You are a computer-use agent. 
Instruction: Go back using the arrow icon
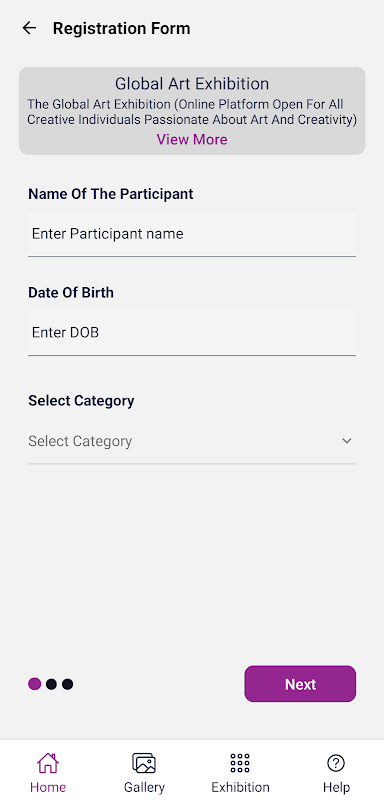30,28
